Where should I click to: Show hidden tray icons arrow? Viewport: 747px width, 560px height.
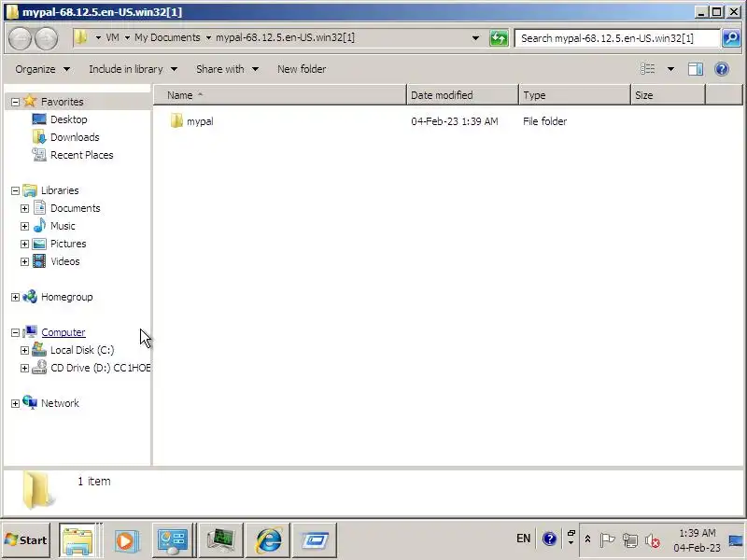coord(587,539)
